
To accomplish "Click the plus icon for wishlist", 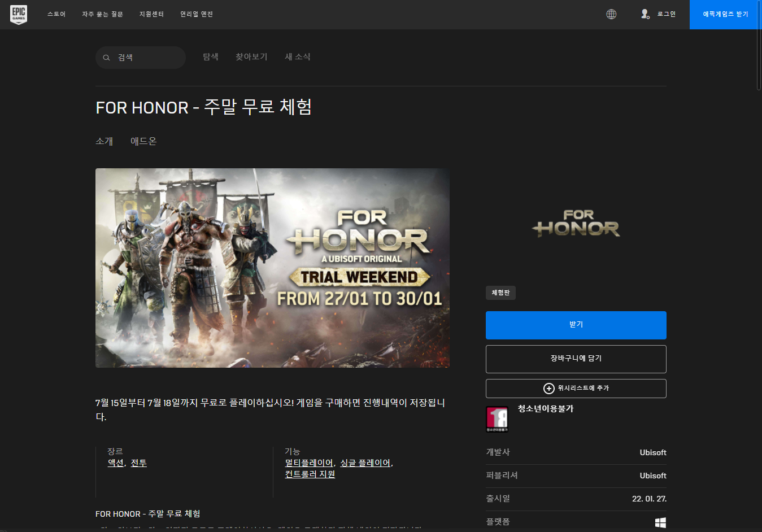I will (548, 389).
